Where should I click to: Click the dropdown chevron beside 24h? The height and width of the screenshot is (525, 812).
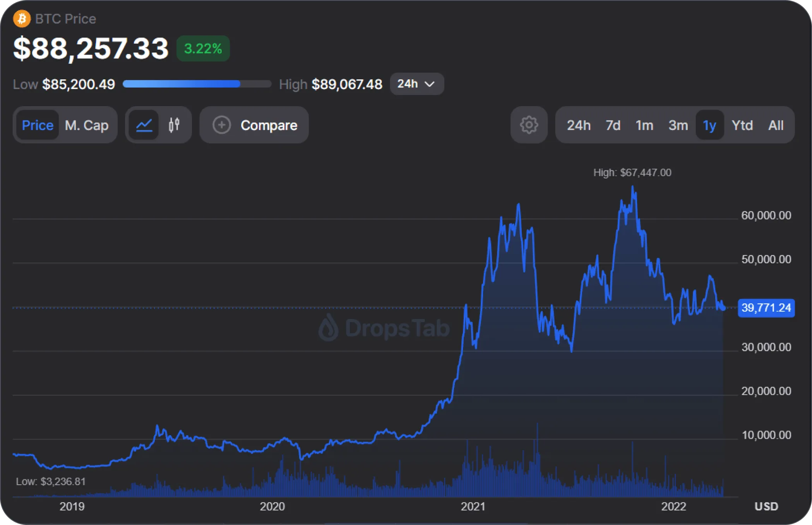(x=430, y=84)
